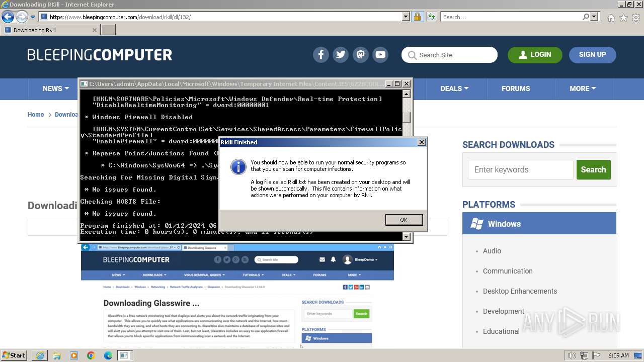This screenshot has width=644, height=362.
Task: Click the blue information icon in Rkill dialog
Action: [238, 167]
